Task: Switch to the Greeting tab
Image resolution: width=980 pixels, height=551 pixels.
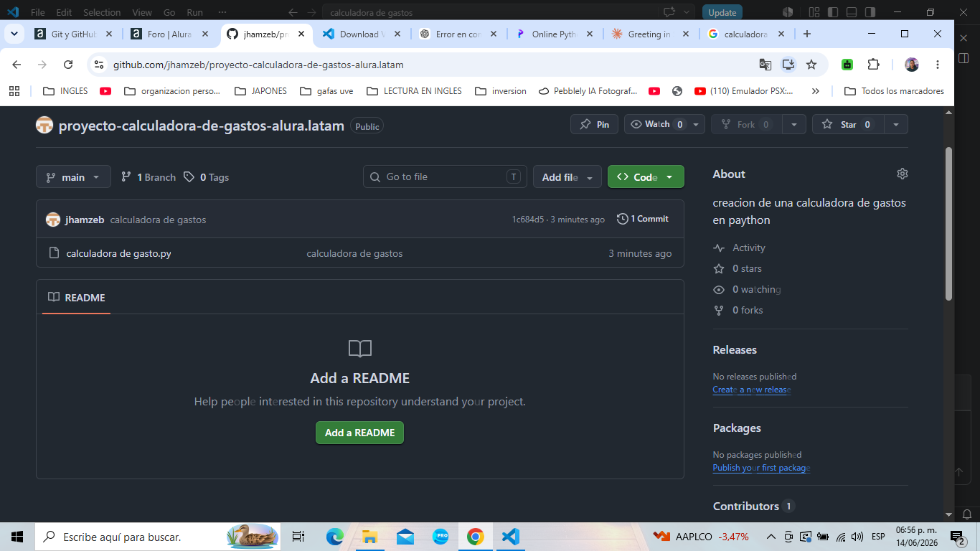Action: (x=649, y=34)
